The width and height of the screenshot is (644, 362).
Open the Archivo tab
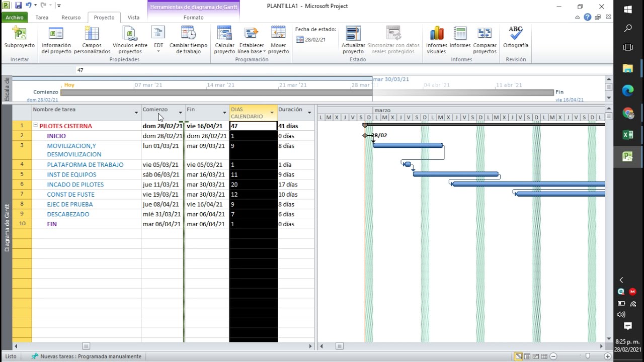click(x=15, y=17)
